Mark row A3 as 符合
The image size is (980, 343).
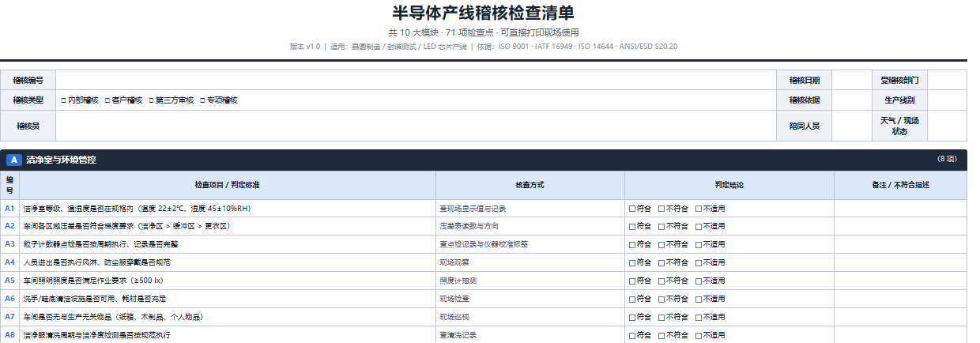click(x=631, y=244)
